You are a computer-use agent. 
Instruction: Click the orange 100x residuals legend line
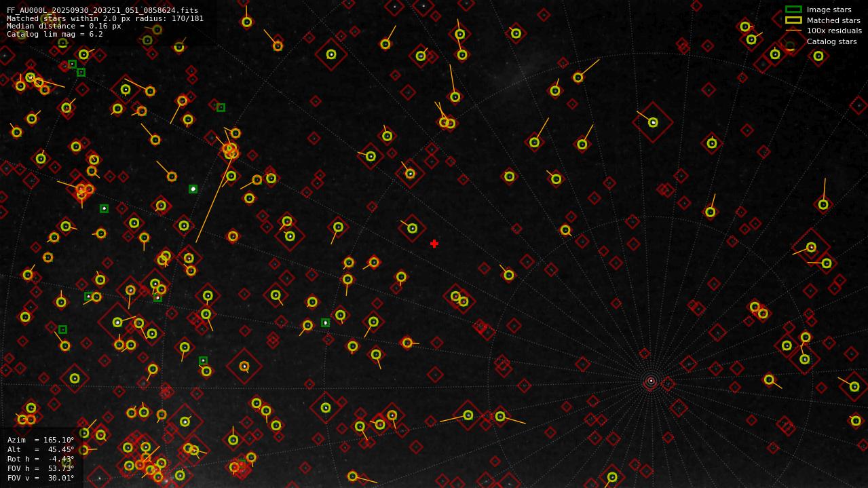pos(793,31)
